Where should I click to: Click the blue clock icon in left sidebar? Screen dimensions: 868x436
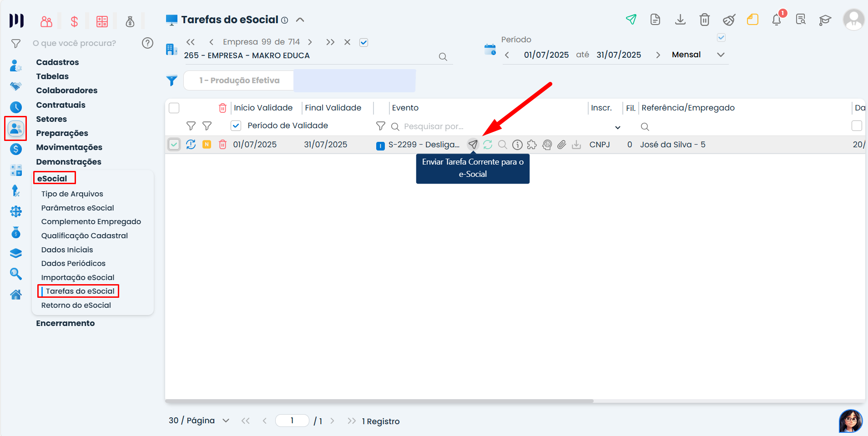coord(16,107)
